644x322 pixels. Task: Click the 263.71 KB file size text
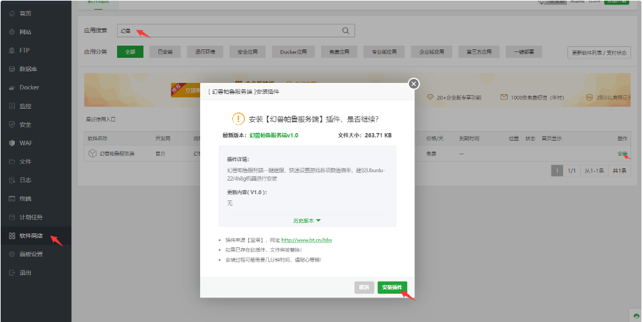(378, 136)
